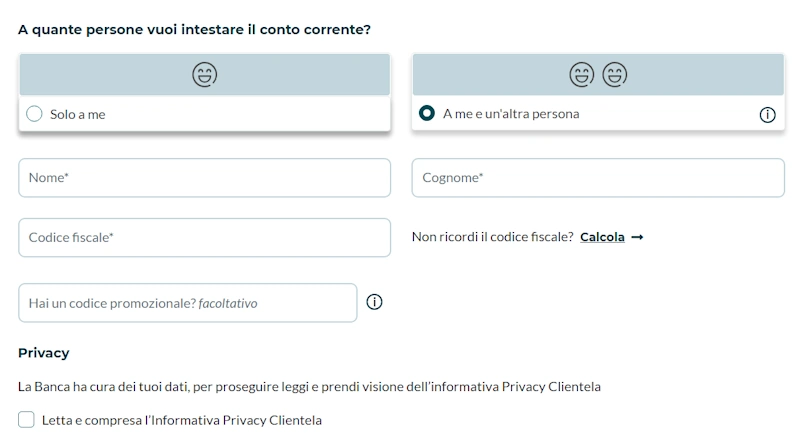800x445 pixels.
Task: Click the single smiley face icon
Action: pos(204,74)
